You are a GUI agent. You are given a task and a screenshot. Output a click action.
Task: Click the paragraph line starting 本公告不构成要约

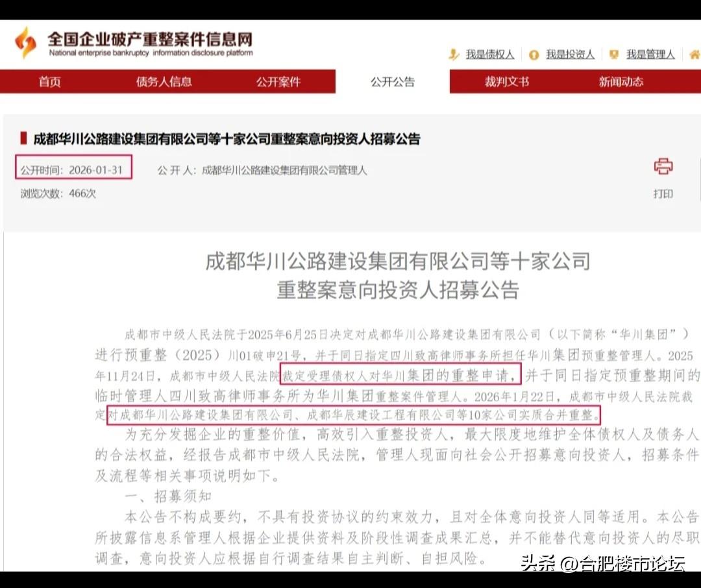pyautogui.click(x=412, y=517)
